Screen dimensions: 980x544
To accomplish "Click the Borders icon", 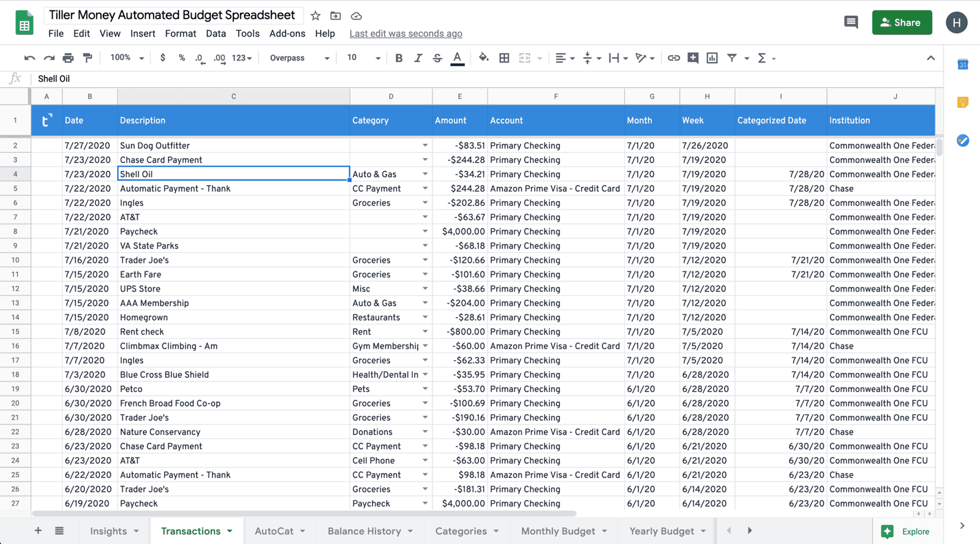I will coord(504,58).
